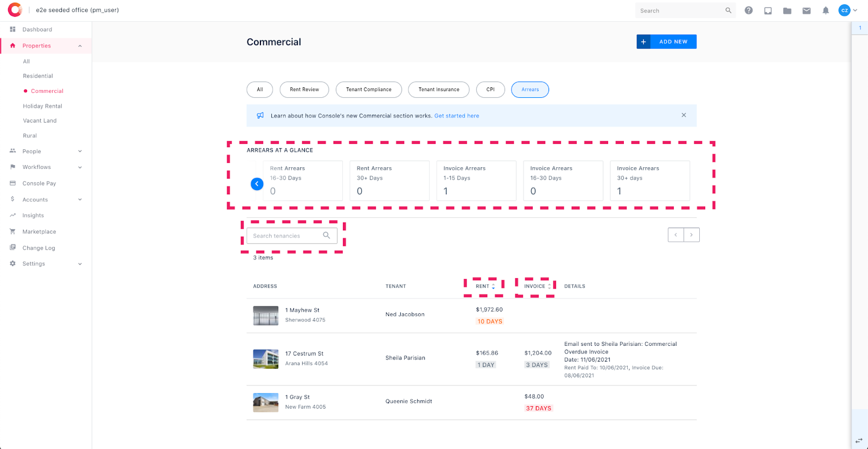Expand the Accounts menu section
The width and height of the screenshot is (868, 449).
point(80,200)
